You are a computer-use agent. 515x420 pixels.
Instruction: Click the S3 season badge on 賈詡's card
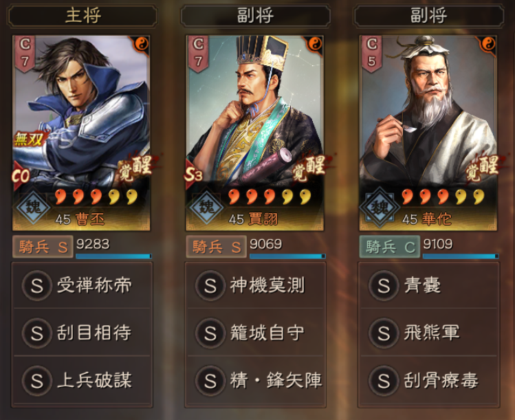[x=193, y=175]
